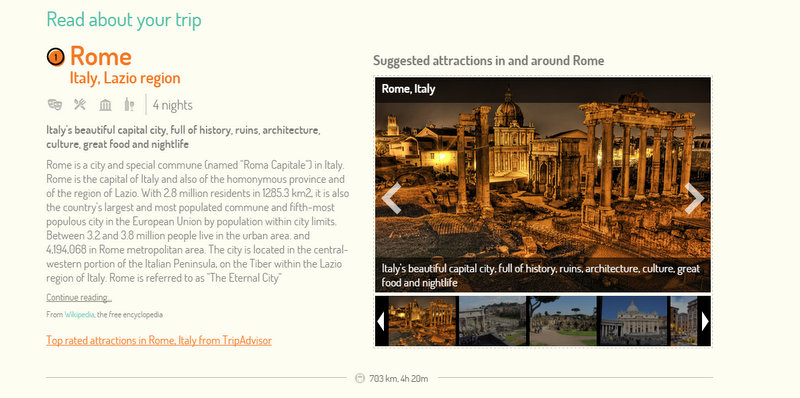Click the travel time icon beside 703 km
800x398 pixels.
coord(360,378)
